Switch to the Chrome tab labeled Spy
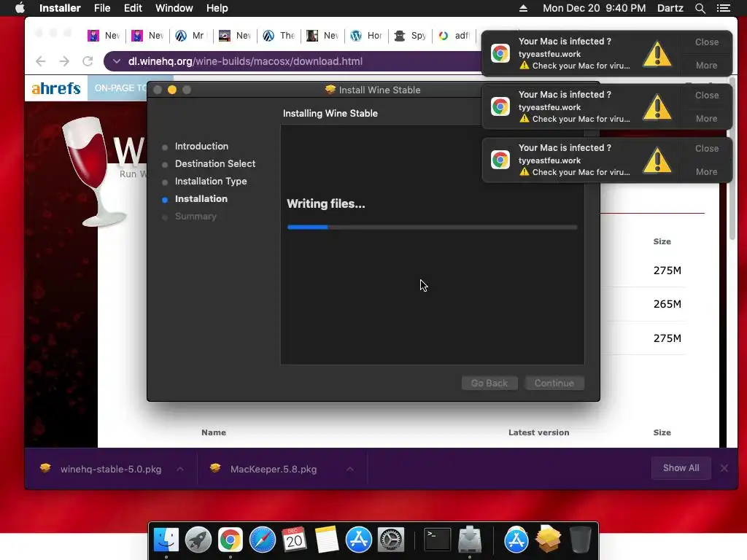This screenshot has width=747, height=560. click(411, 36)
